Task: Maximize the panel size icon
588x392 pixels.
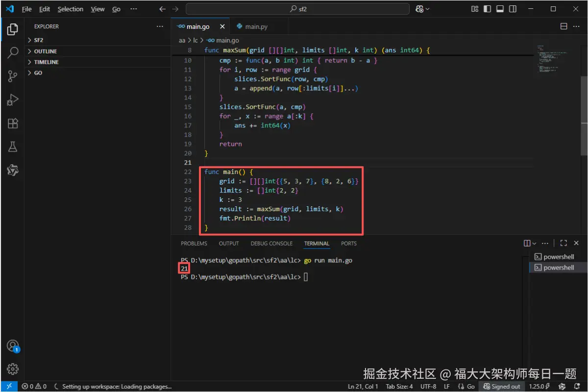Action: pos(563,244)
